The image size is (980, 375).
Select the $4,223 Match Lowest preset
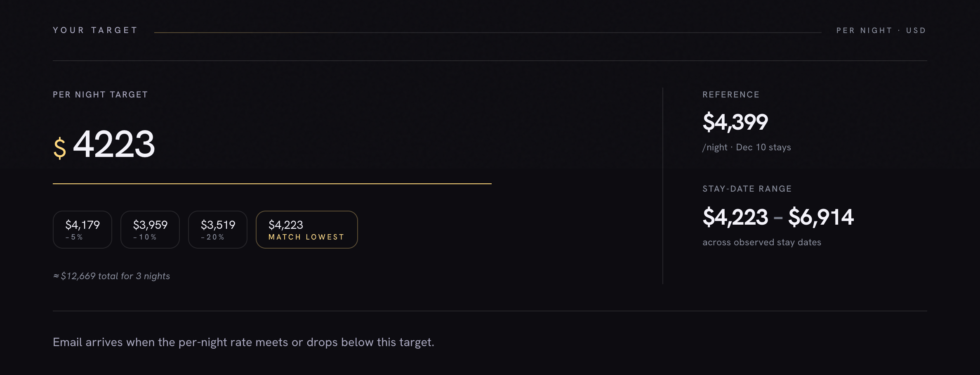pyautogui.click(x=306, y=230)
